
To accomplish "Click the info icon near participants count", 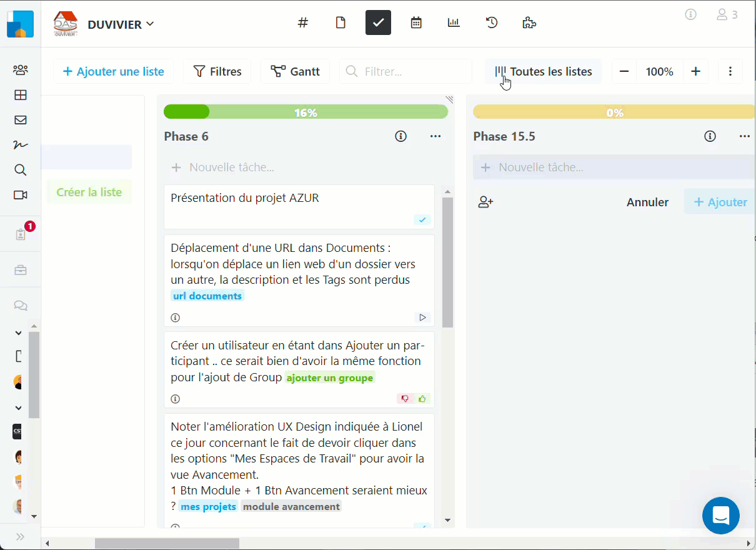I will pos(690,14).
